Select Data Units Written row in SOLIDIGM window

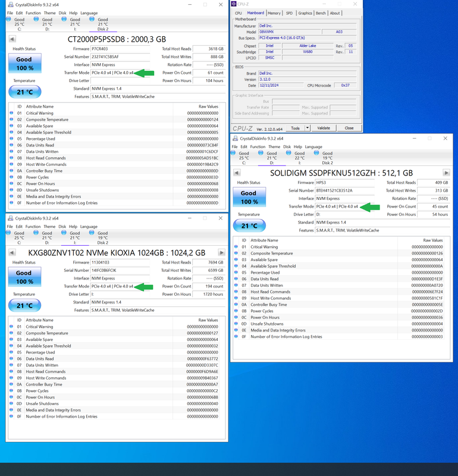(339, 286)
